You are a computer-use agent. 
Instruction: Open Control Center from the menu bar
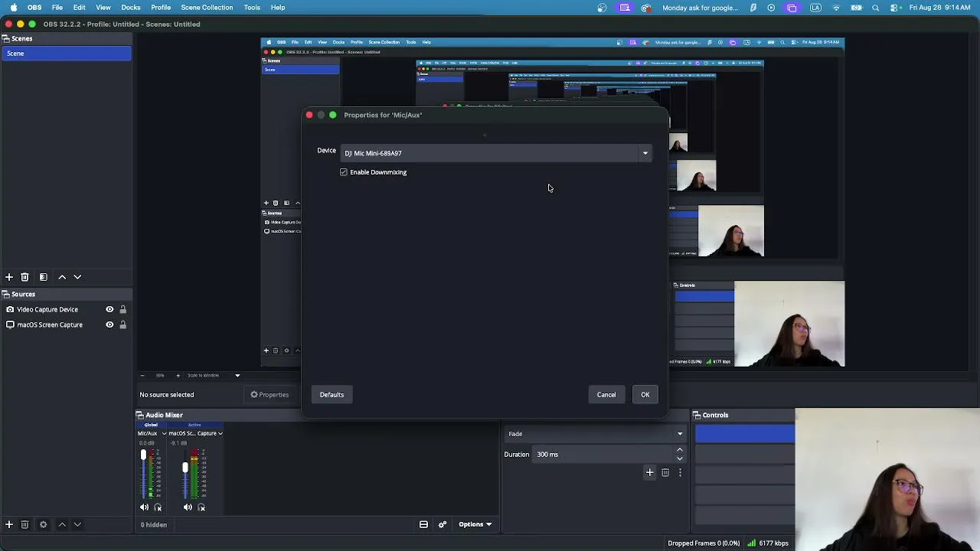(x=893, y=8)
